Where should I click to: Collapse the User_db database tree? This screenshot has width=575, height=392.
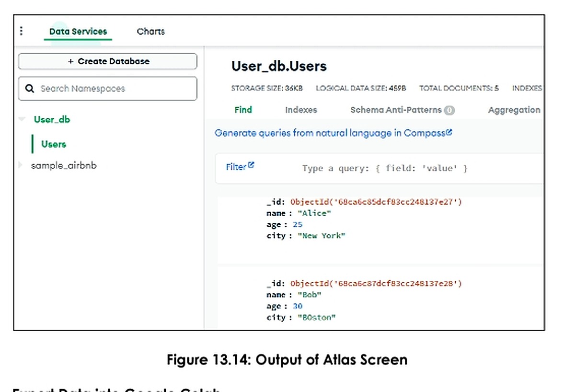click(22, 119)
